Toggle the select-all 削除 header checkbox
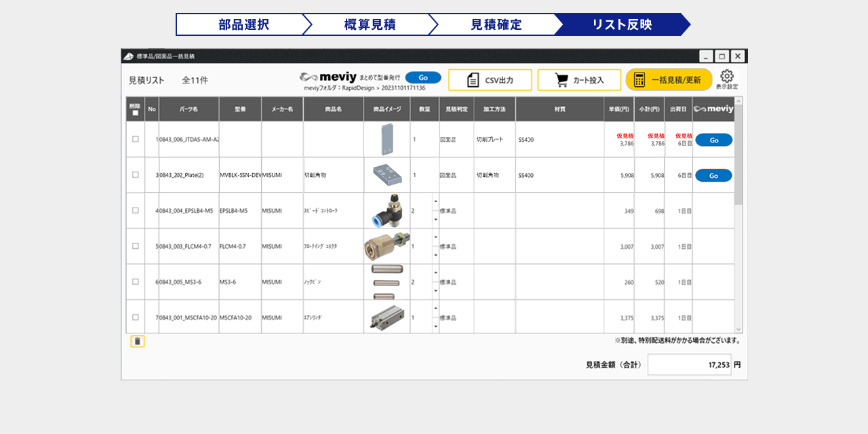The width and height of the screenshot is (868, 434). pos(136,113)
